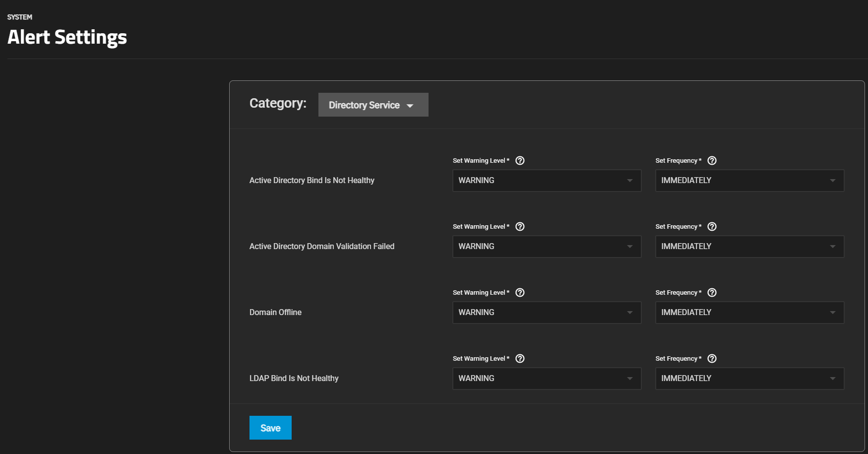Open help tooltip for Domain Validation frequency
868x454 pixels.
(712, 227)
